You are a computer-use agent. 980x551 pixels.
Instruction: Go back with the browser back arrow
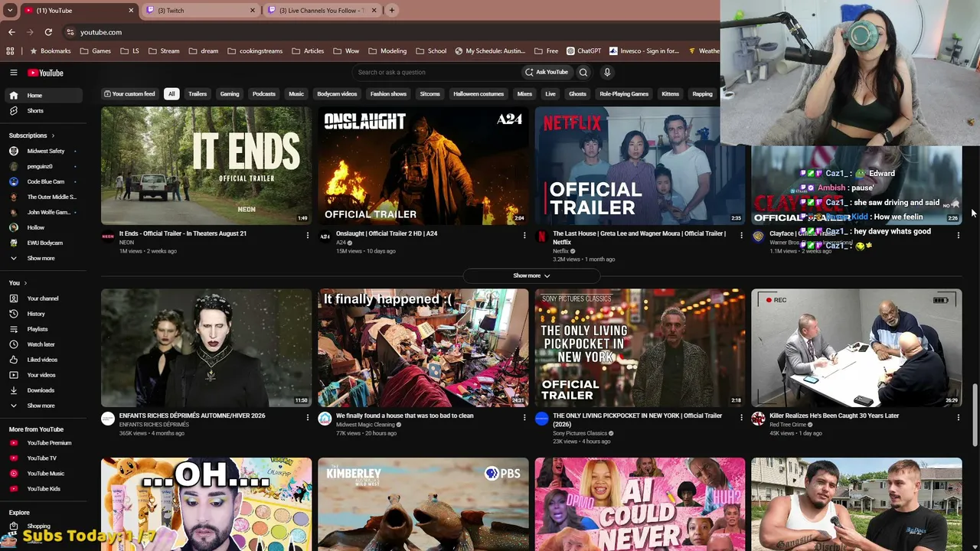(x=11, y=32)
